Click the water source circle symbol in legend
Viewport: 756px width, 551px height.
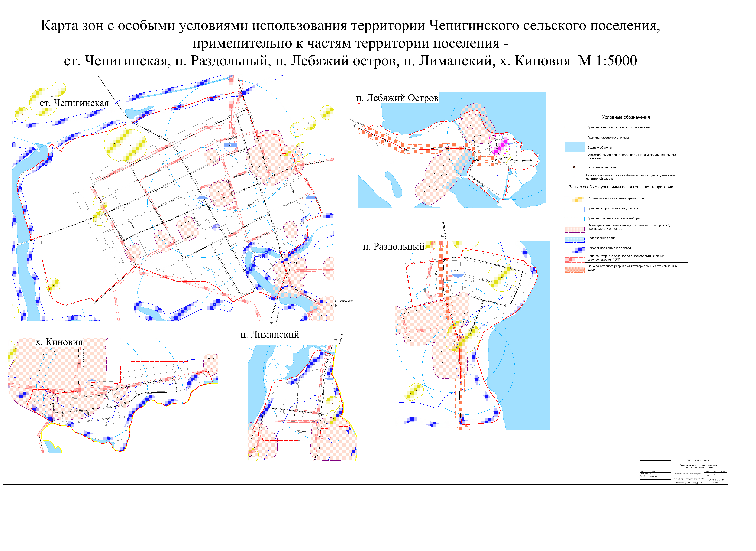click(574, 177)
